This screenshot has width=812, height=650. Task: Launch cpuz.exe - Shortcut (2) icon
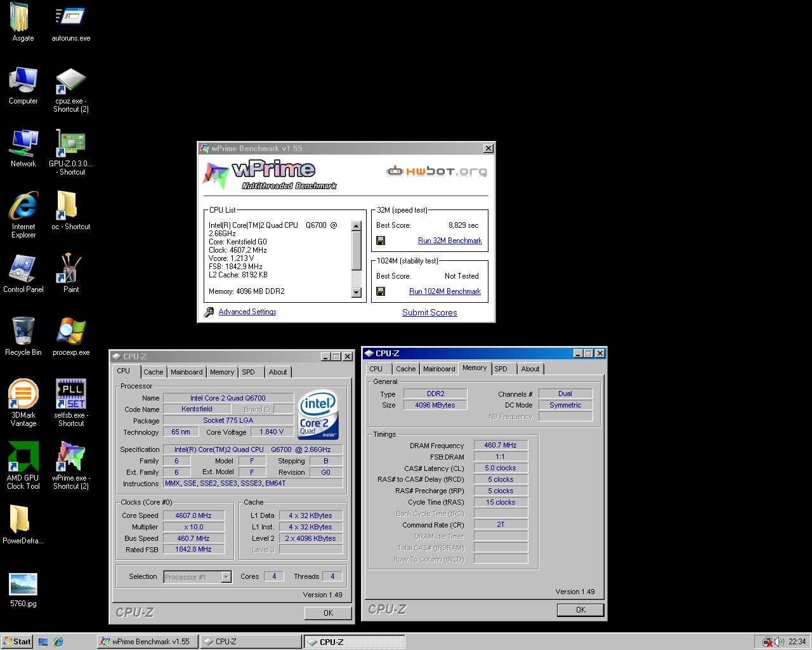coord(70,89)
